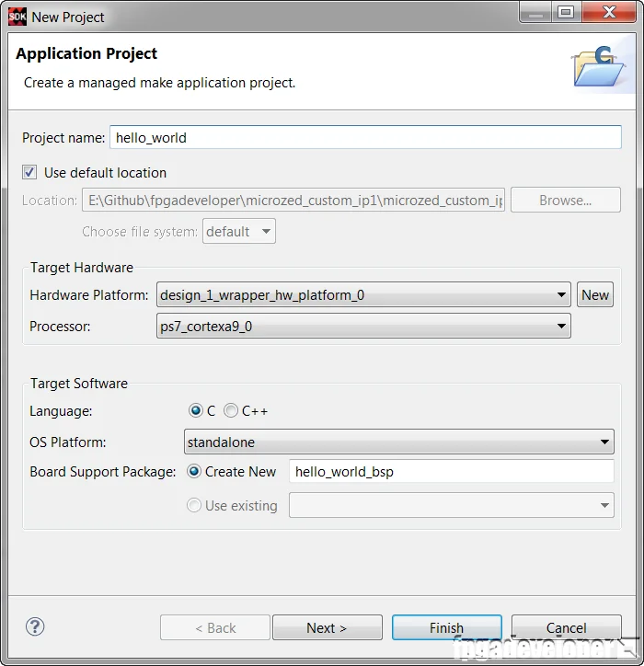Uncheck Use default location checkbox
This screenshot has height=666, width=644.
point(29,172)
